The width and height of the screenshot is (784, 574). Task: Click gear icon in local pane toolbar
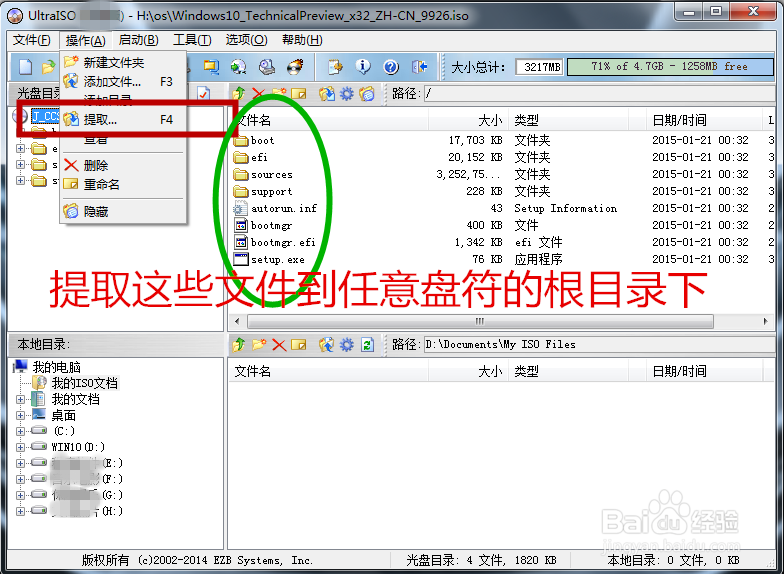(x=346, y=344)
